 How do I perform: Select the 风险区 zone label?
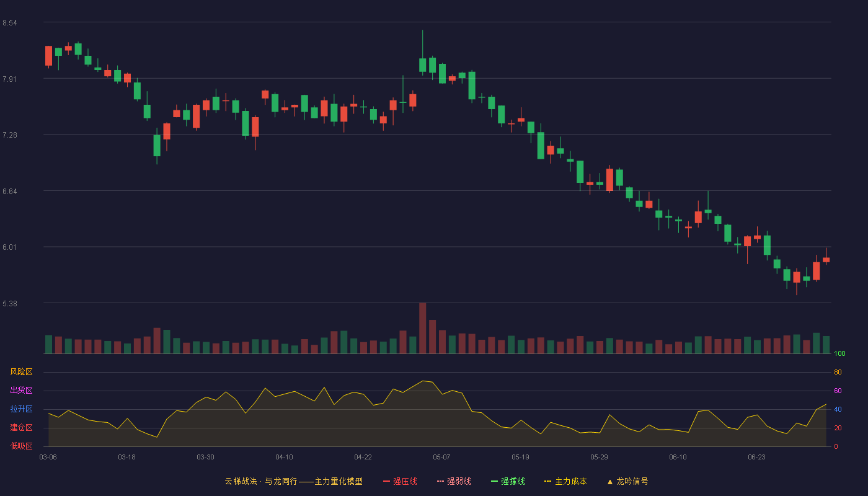pos(21,372)
